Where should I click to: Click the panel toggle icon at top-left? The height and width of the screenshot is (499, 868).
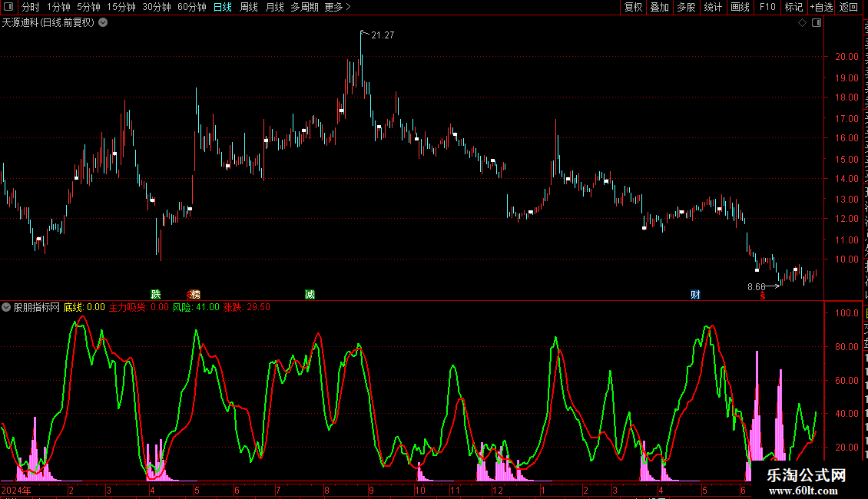pyautogui.click(x=8, y=7)
